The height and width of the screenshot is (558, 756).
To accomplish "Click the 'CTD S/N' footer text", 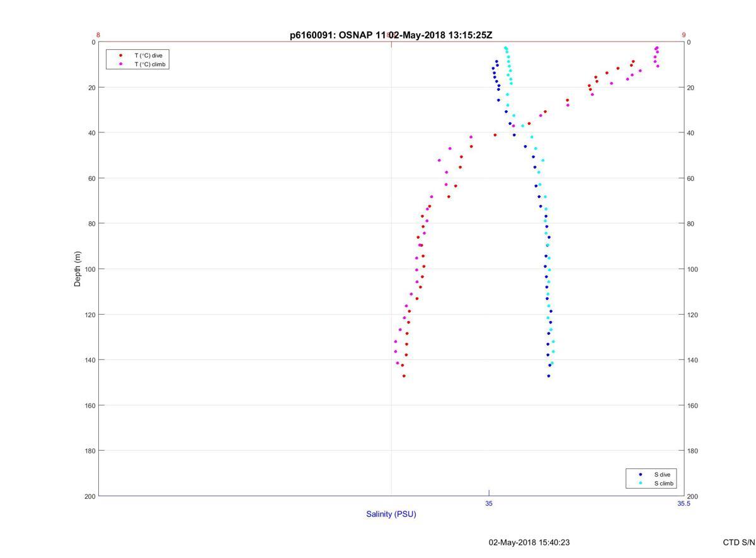I will 739,542.
